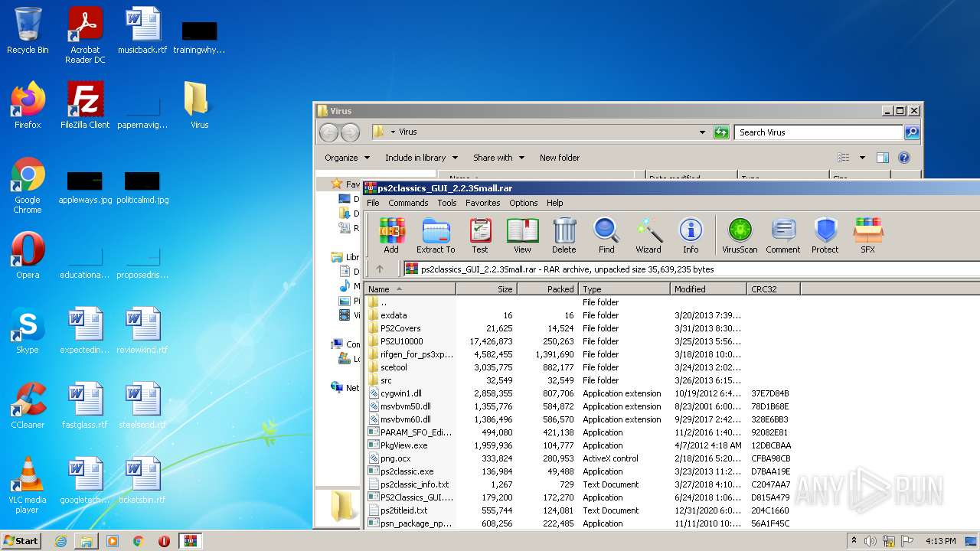Image resolution: width=980 pixels, height=551 pixels.
Task: Click the Test archive icon
Action: 480,235
